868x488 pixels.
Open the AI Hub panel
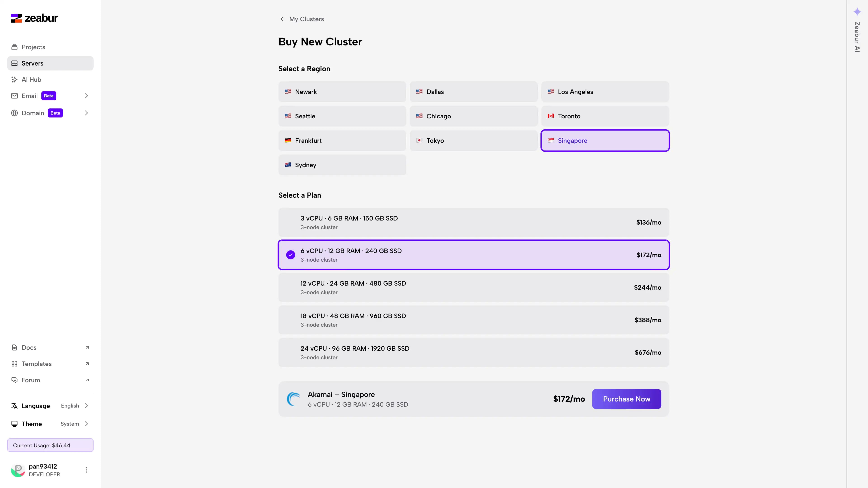(x=31, y=80)
